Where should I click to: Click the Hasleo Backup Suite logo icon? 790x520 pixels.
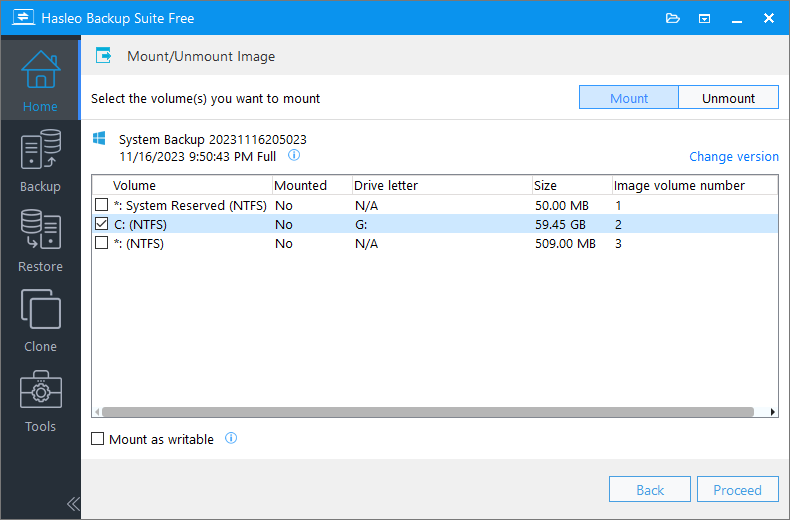[x=23, y=18]
